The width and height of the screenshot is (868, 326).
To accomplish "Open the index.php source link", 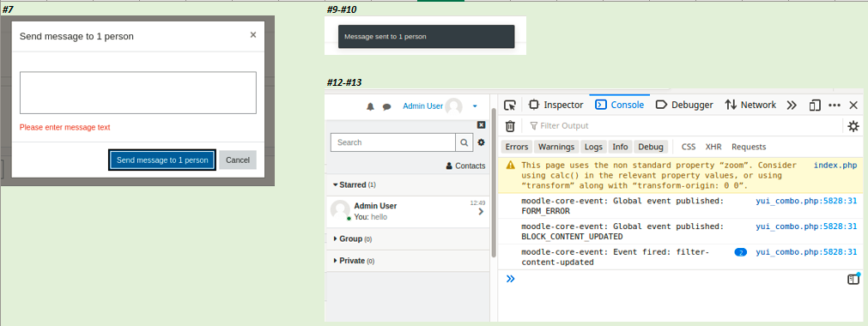I will point(835,165).
